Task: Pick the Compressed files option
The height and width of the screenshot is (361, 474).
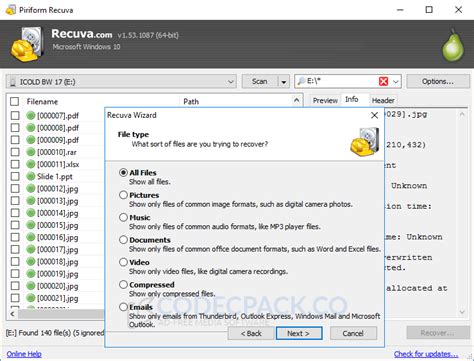Action: click(123, 284)
